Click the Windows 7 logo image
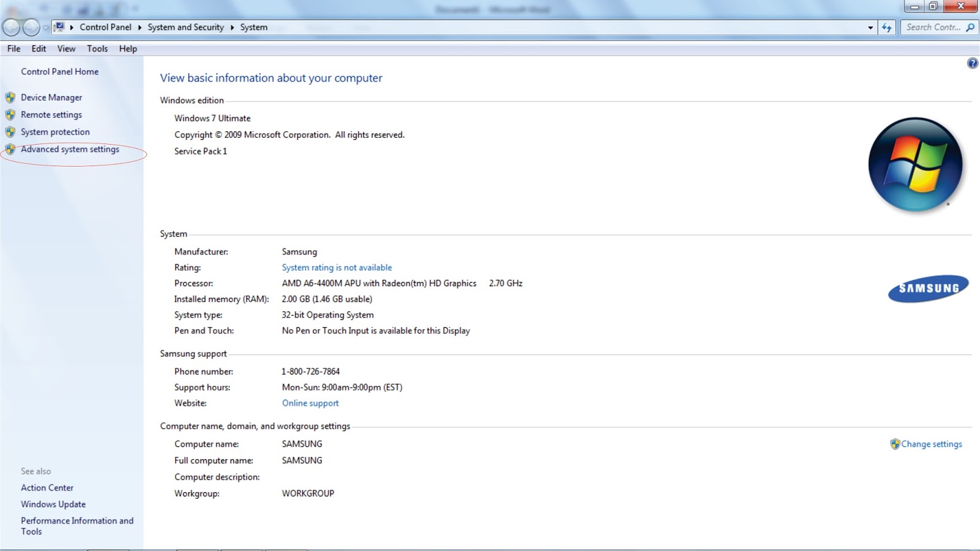Image resolution: width=980 pixels, height=551 pixels. [x=915, y=164]
